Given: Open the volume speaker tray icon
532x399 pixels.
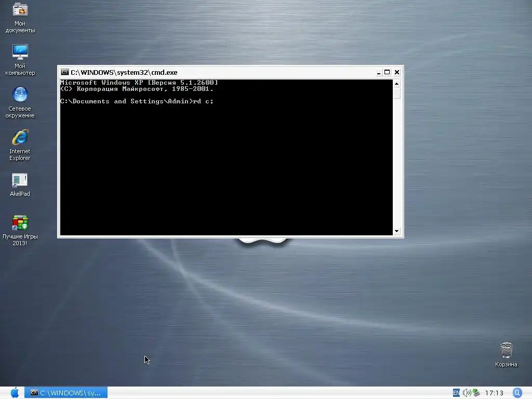Looking at the screenshot, I should (467, 393).
